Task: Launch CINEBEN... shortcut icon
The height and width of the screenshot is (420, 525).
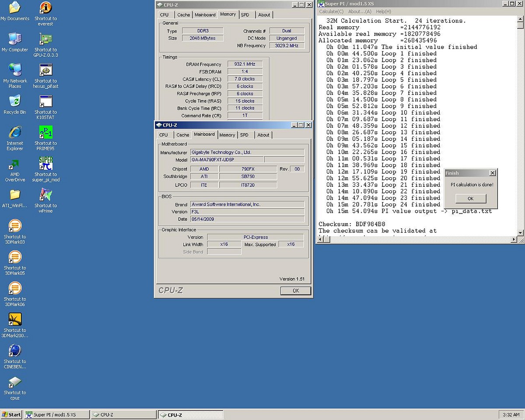Action: [15, 350]
